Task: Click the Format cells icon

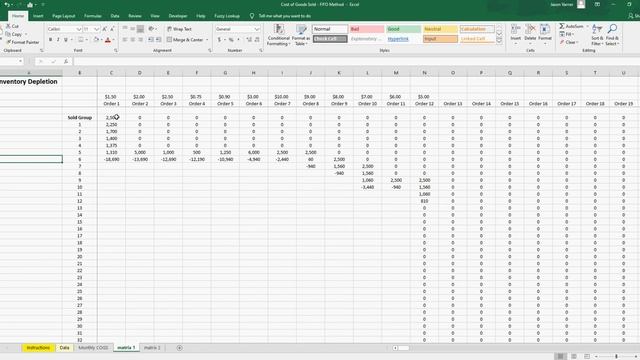Action: [545, 29]
